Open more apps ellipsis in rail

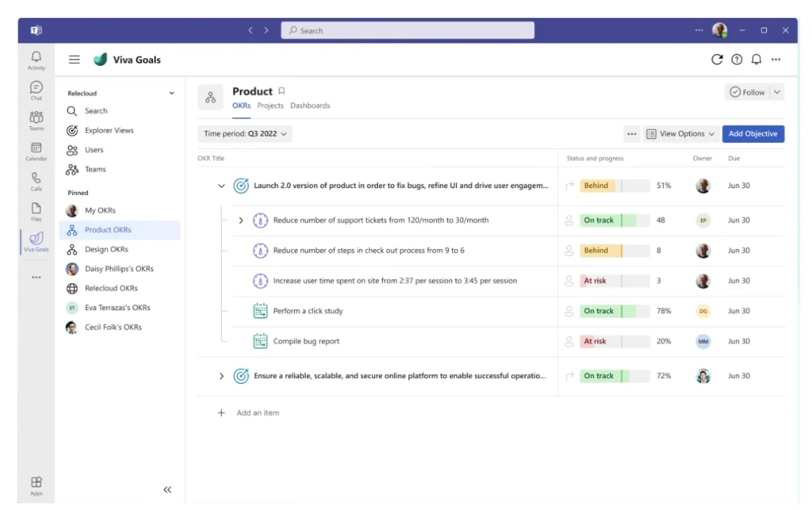(36, 278)
